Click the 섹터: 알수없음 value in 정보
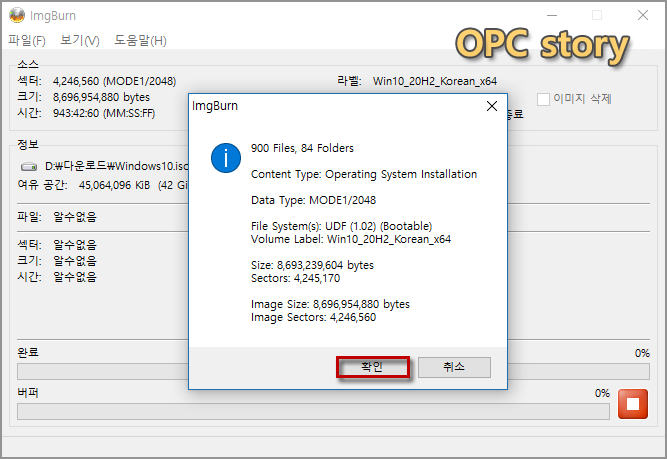Image resolution: width=667 pixels, height=459 pixels. [75, 245]
